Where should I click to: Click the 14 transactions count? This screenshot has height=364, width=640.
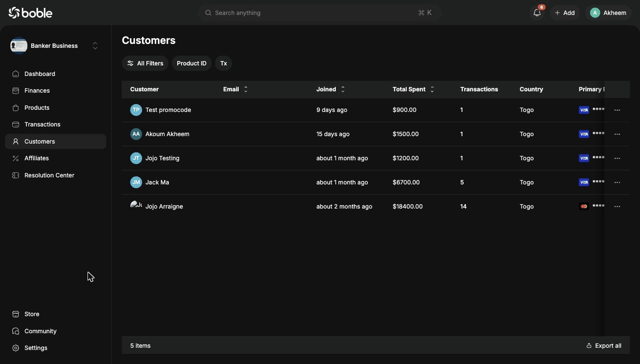pyautogui.click(x=463, y=206)
